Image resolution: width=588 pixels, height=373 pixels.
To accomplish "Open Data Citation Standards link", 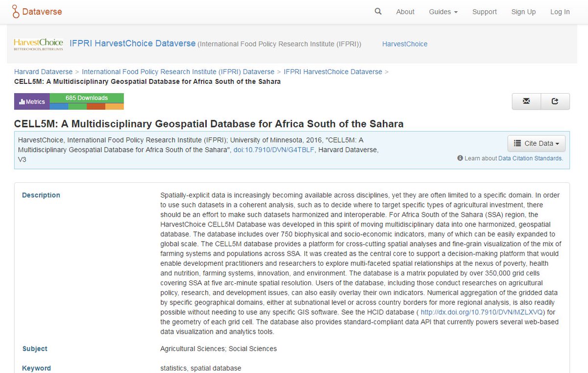I will 530,158.
